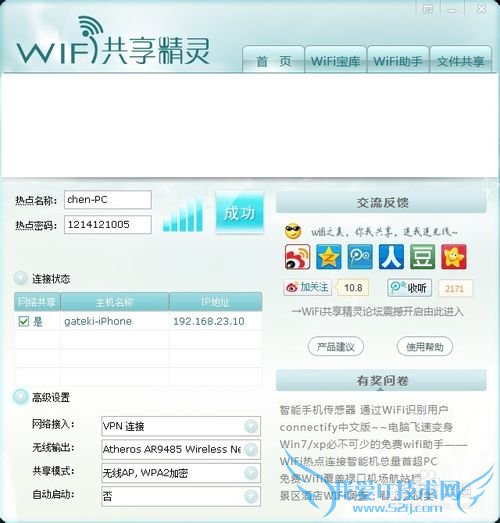Open the title bar menu icon
Viewport: 500px width, 523px height.
[x=428, y=9]
